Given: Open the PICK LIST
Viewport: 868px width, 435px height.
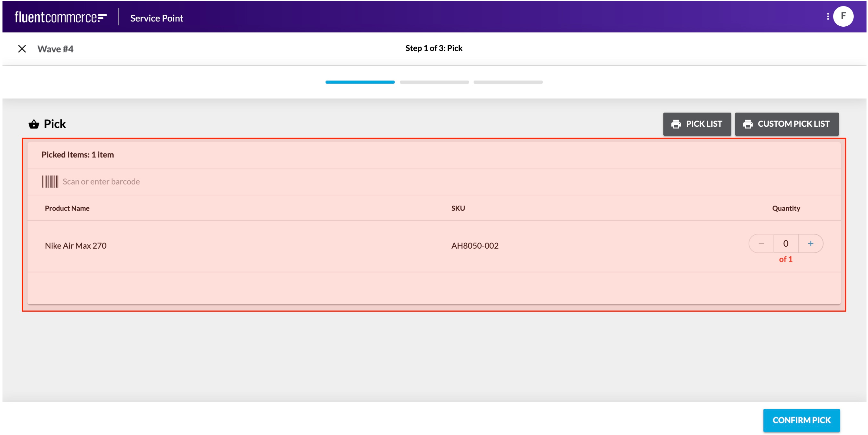Looking at the screenshot, I should 697,124.
